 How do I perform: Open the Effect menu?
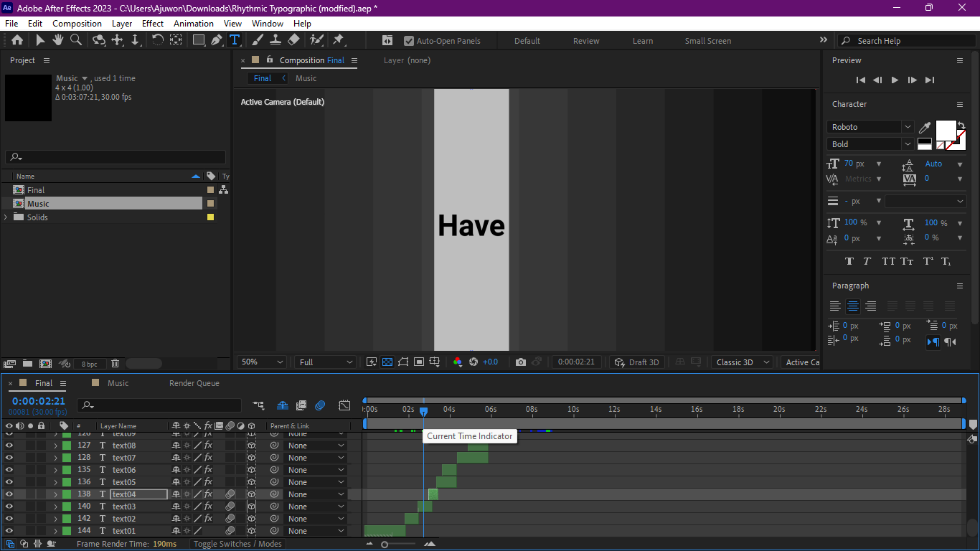pyautogui.click(x=153, y=24)
